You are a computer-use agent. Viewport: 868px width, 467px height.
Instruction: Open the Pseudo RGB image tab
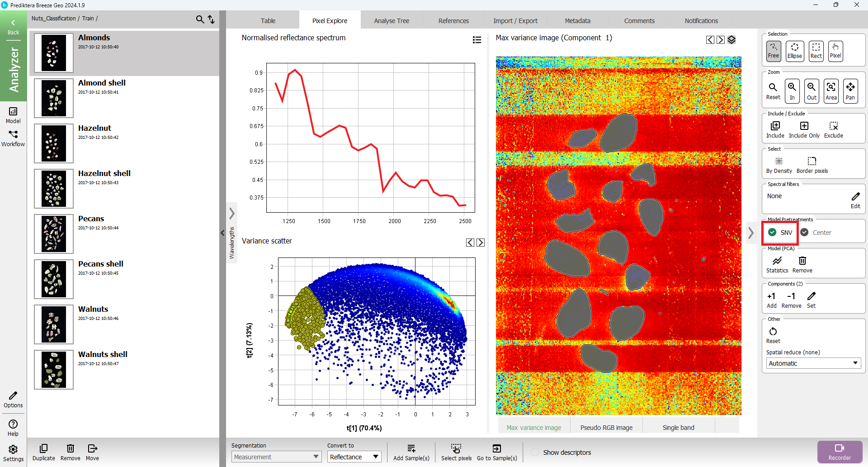pos(606,428)
